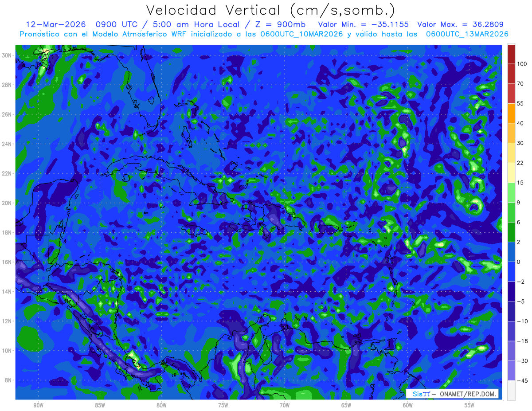Click the '70' color scale label
The height and width of the screenshot is (411, 532).
coord(520,83)
